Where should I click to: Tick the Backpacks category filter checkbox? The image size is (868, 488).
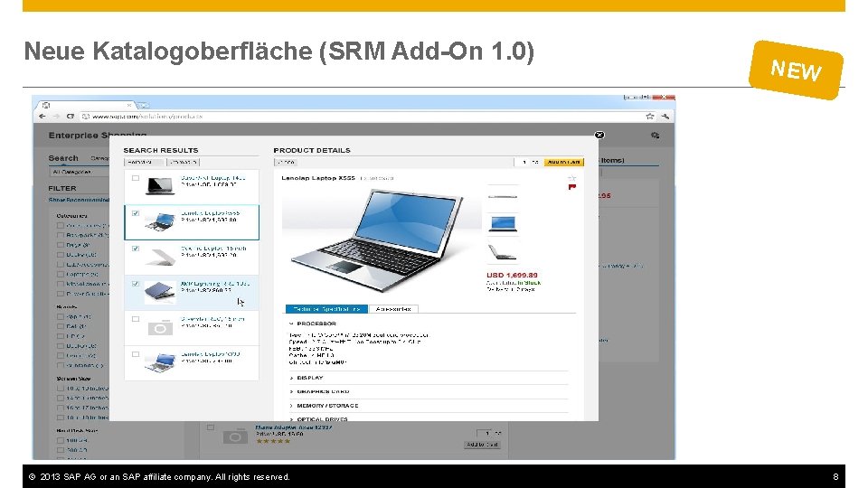(61, 235)
